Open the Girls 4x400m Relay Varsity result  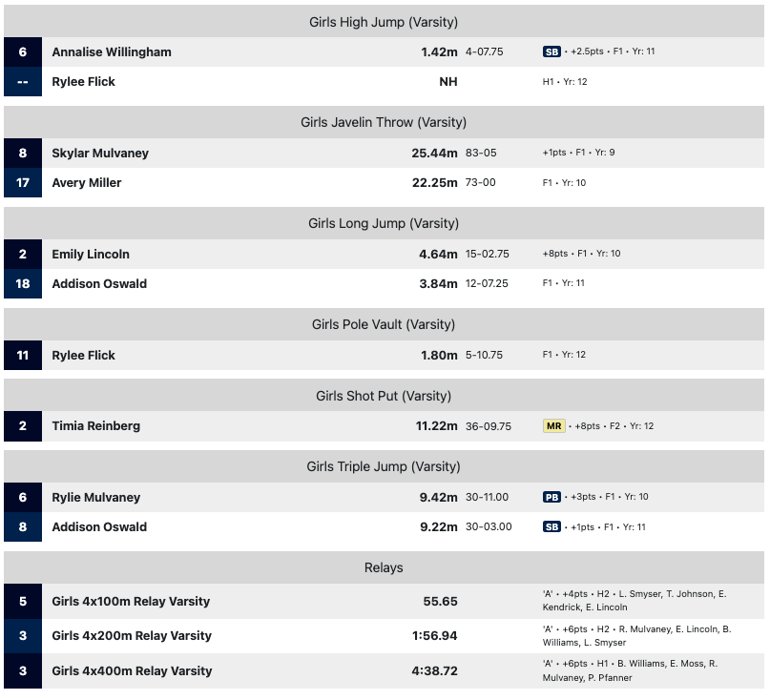[x=131, y=671]
